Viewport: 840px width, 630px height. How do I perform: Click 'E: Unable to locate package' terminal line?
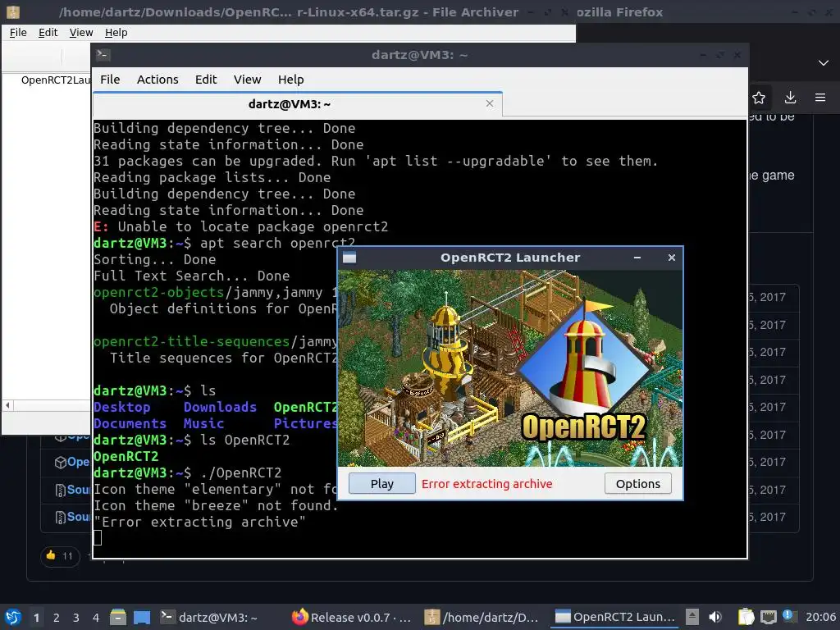240,226
